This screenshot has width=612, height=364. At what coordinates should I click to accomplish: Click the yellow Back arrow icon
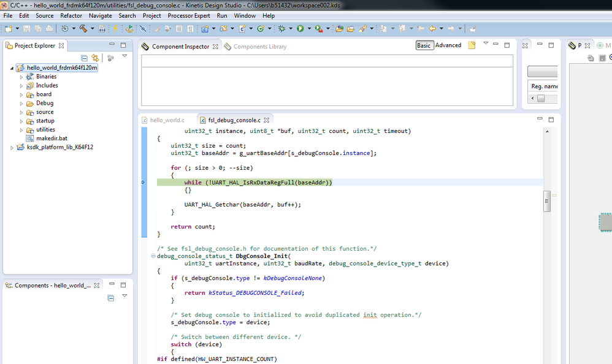pos(432,28)
